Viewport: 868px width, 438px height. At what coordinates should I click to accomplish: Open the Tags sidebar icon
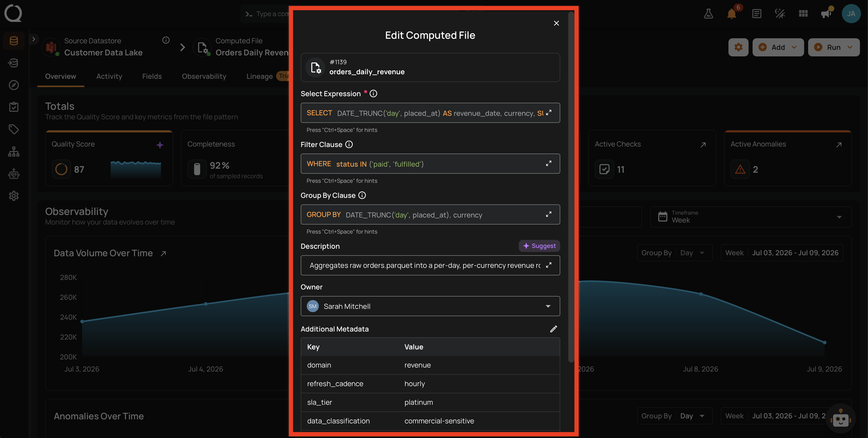click(x=14, y=129)
